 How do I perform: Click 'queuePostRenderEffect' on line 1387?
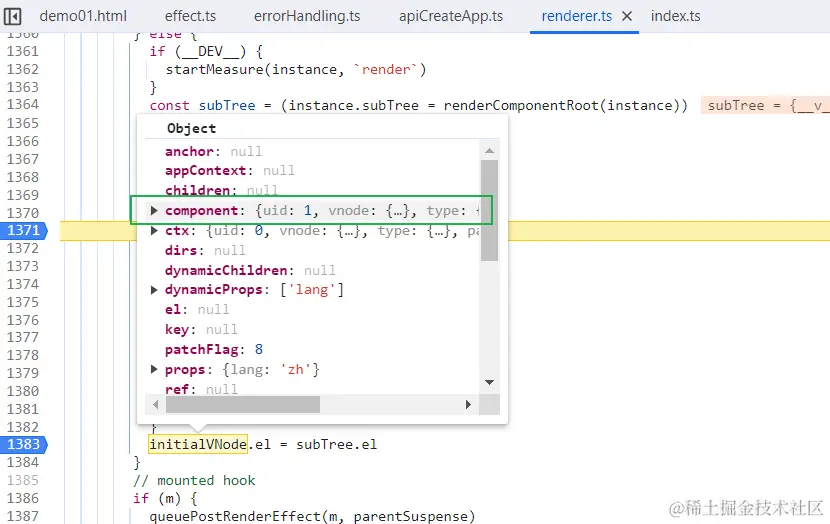tap(236, 517)
